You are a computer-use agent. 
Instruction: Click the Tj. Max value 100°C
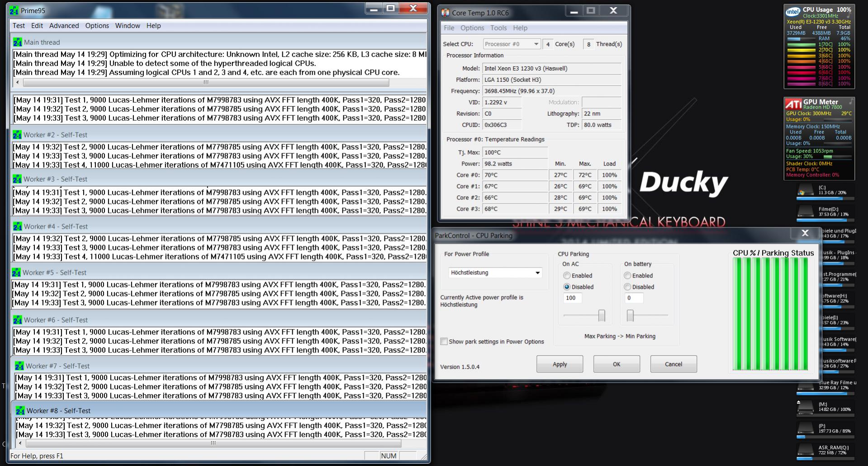coord(515,153)
